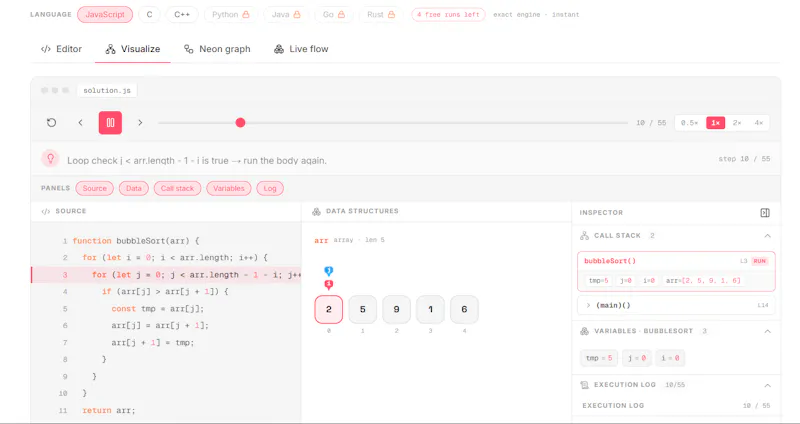
Task: Click source line 7 arr[j + 1] = tmp
Action: click(166, 342)
